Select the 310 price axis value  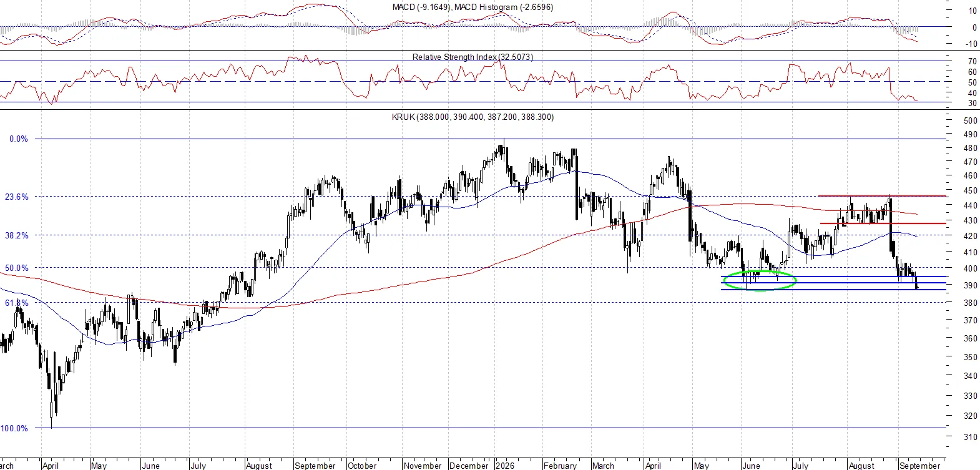(x=971, y=437)
